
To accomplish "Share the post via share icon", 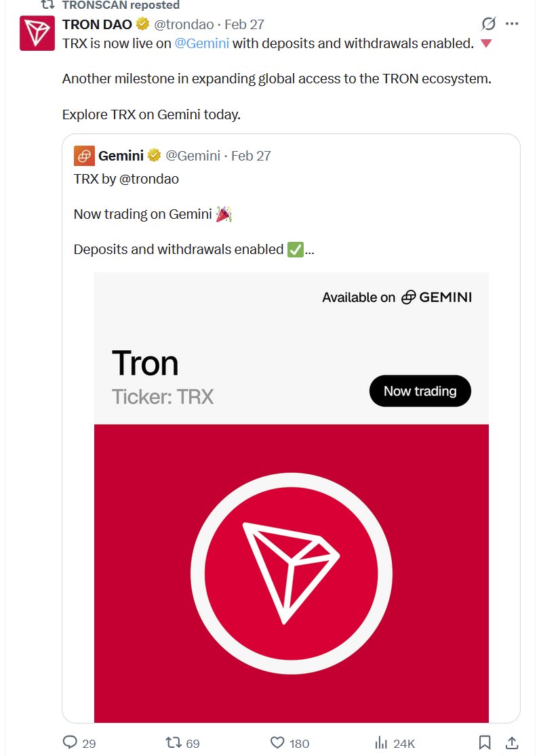I will [513, 742].
